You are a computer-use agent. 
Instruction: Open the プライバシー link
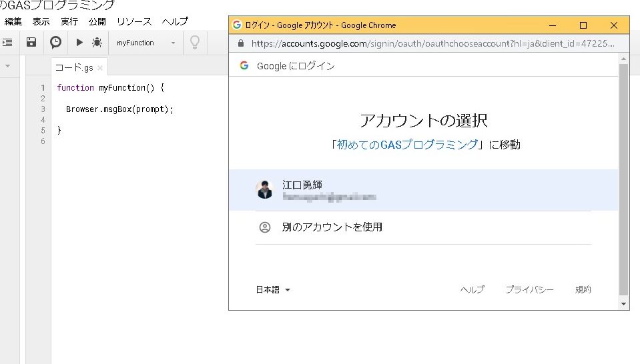click(x=529, y=290)
